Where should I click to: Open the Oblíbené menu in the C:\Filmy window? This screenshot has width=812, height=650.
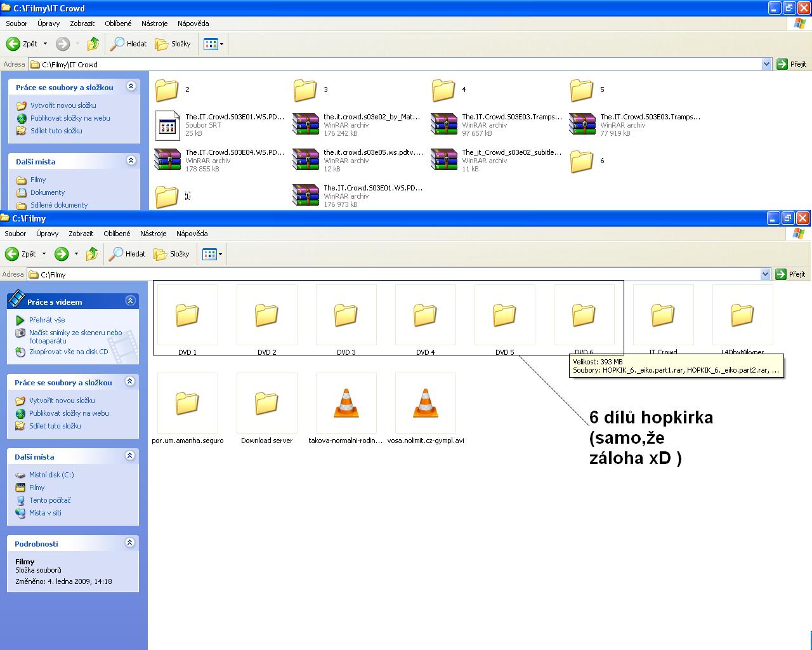coord(117,234)
